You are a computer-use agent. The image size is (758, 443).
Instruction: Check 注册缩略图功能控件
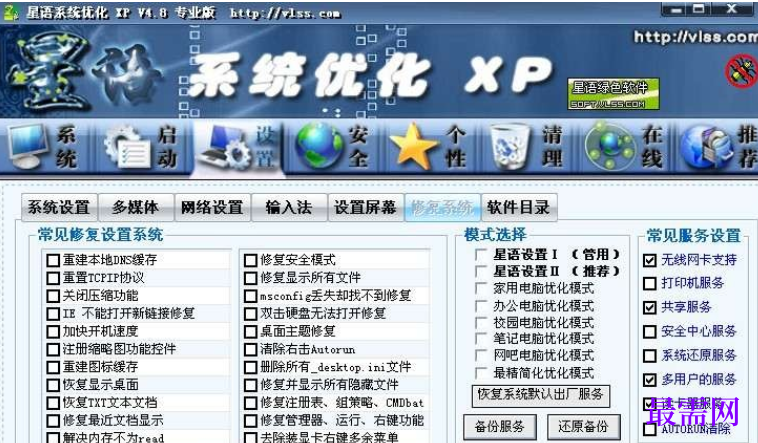click(x=53, y=349)
